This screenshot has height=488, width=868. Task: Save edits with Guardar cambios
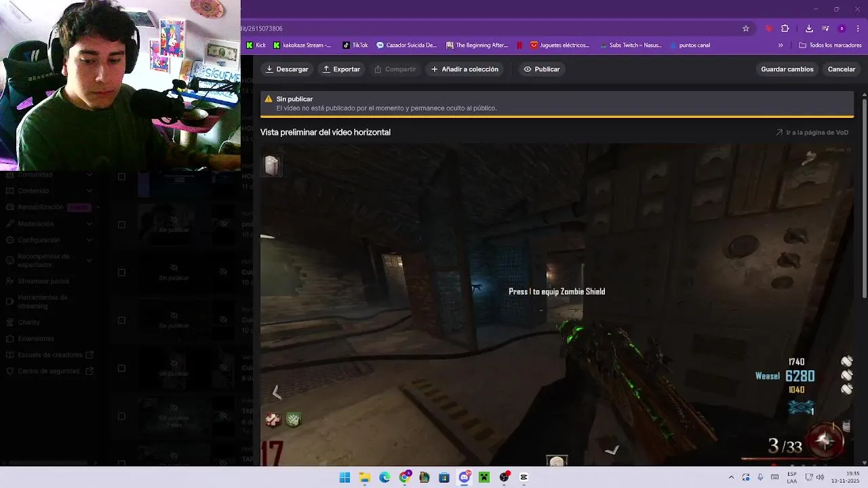coord(787,69)
